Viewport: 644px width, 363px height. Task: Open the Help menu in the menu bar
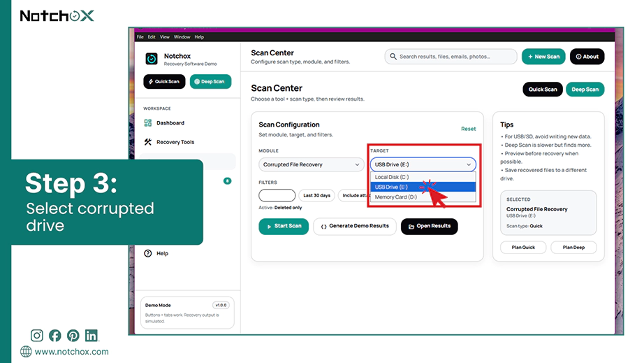(x=199, y=37)
